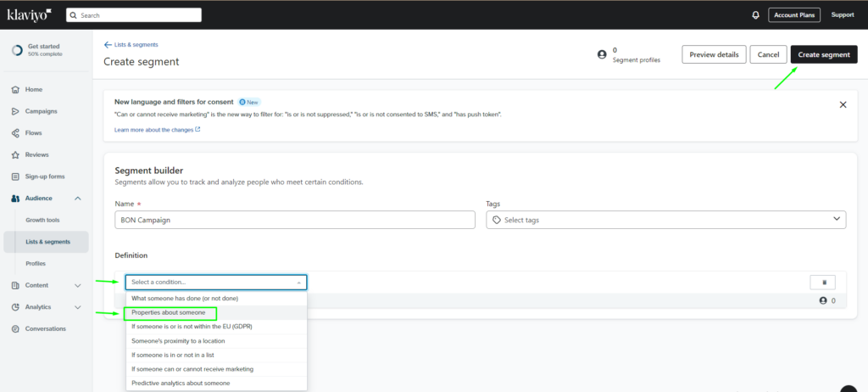Click the segment Name input field
The height and width of the screenshot is (392, 868).
click(x=294, y=220)
